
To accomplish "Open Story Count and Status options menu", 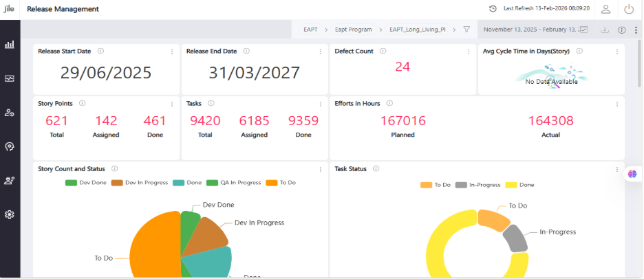I will [x=321, y=170].
